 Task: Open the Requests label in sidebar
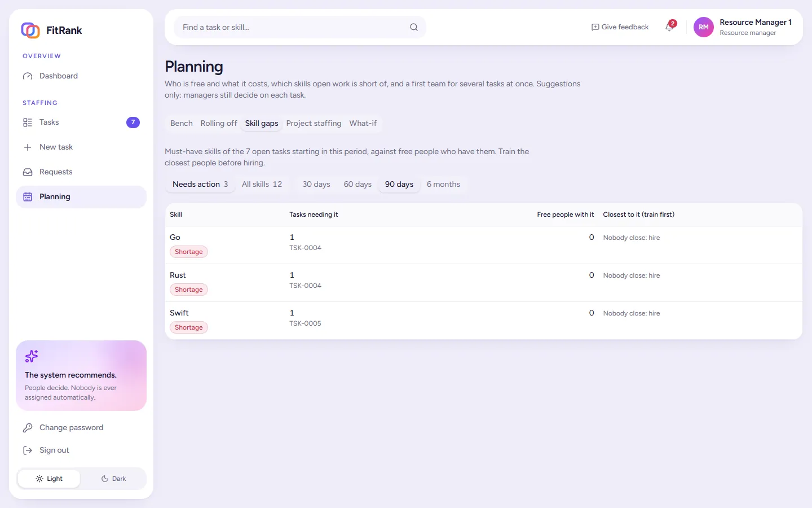click(56, 172)
